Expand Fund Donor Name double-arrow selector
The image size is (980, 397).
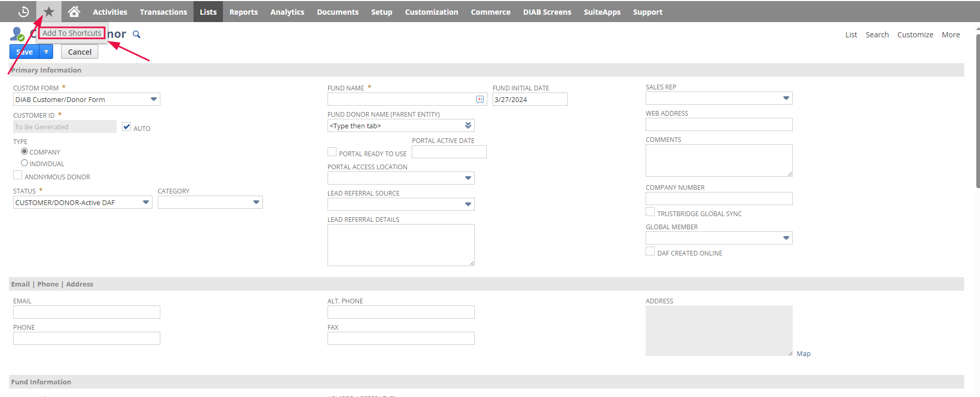pyautogui.click(x=468, y=126)
